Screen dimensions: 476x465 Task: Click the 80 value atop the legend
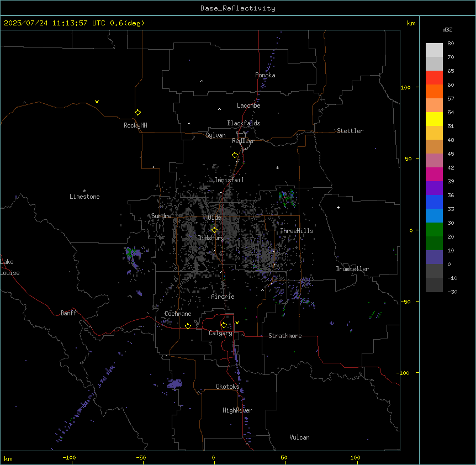pyautogui.click(x=451, y=44)
